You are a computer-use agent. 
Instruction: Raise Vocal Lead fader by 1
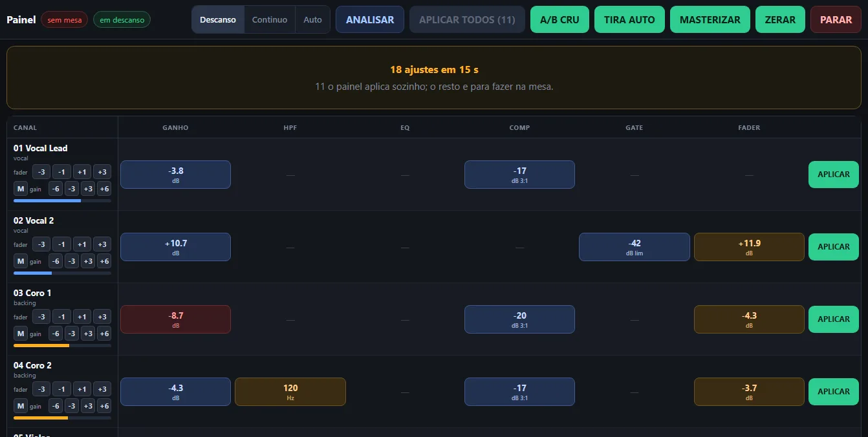click(81, 172)
